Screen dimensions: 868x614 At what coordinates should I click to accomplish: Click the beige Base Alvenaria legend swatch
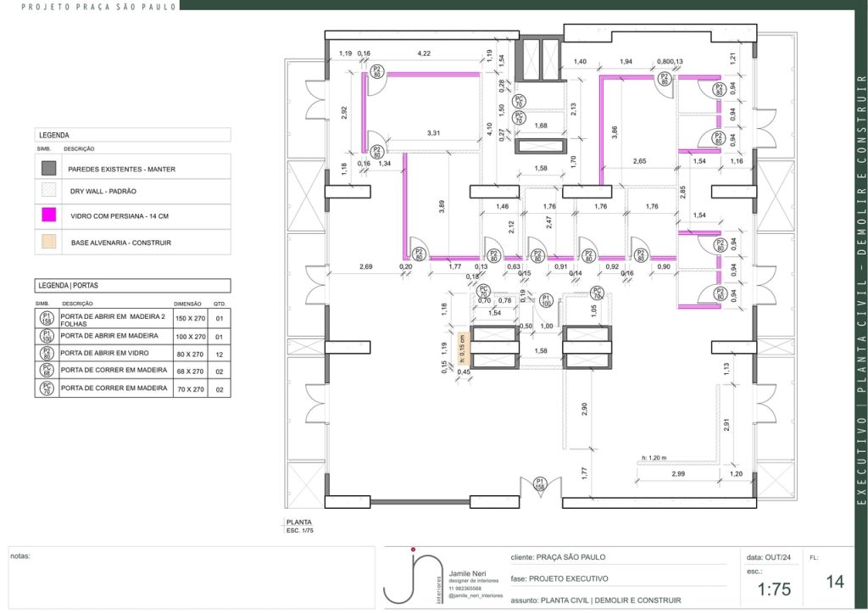tap(49, 242)
